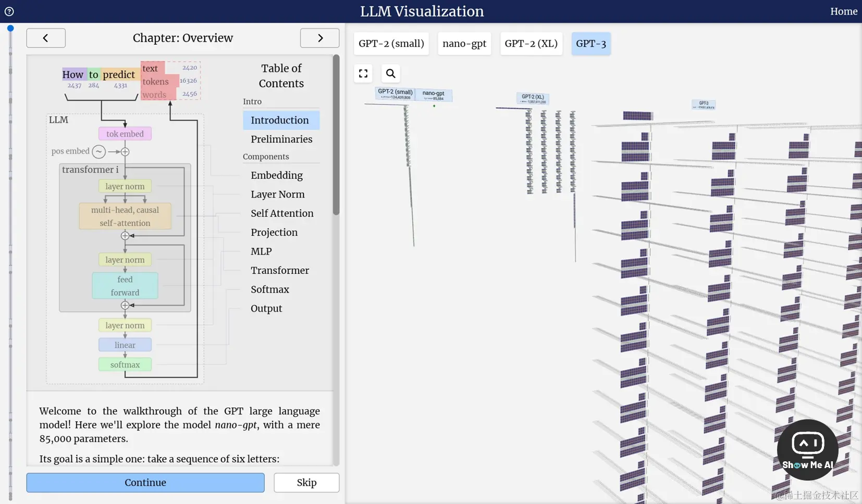The width and height of the screenshot is (862, 504).
Task: Click the linear block in diagram
Action: 125,345
